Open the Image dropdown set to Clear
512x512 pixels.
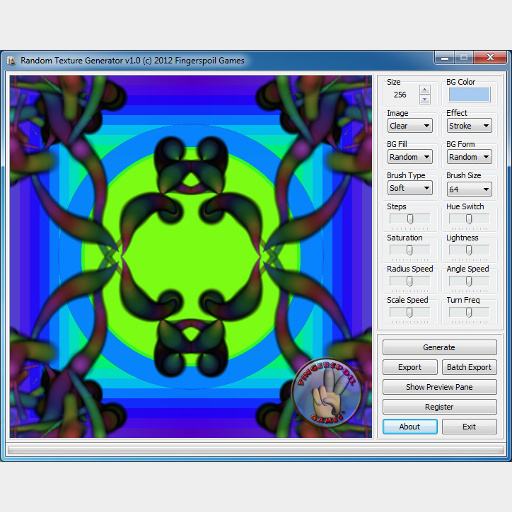410,126
